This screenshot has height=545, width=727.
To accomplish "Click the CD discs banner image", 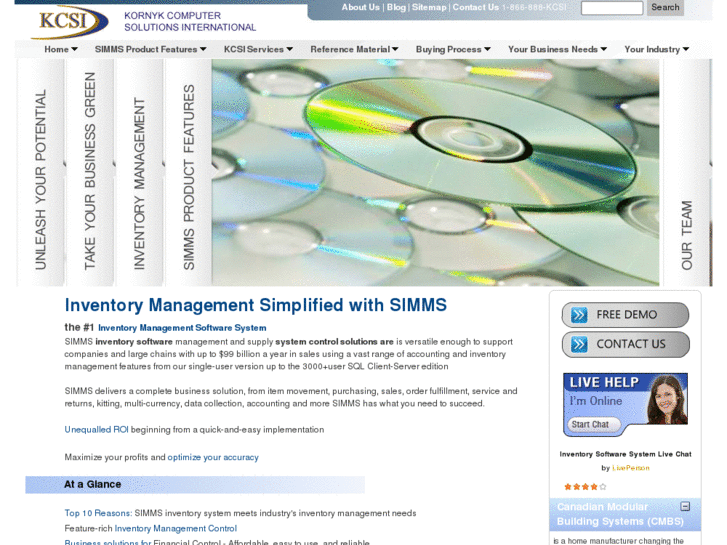I will point(435,173).
